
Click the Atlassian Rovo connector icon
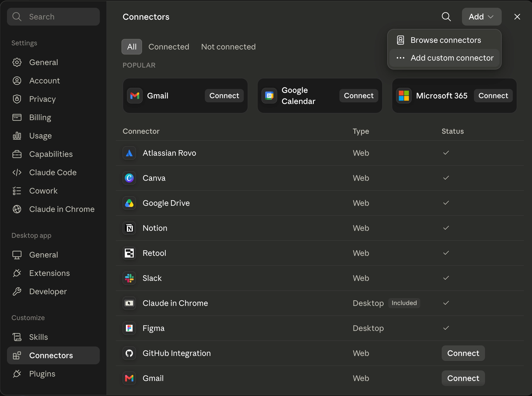click(129, 153)
